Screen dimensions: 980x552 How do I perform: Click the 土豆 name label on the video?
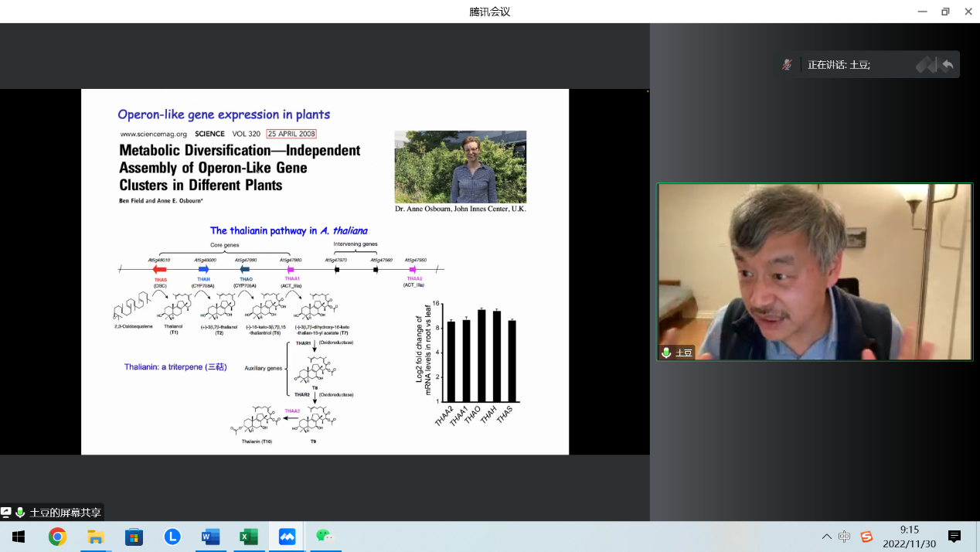coord(684,353)
